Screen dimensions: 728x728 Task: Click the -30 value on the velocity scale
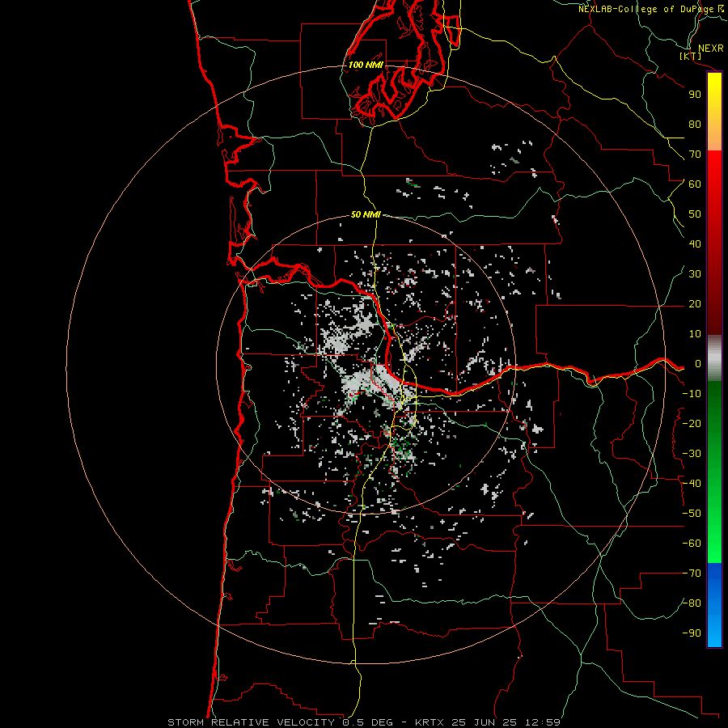pyautogui.click(x=692, y=454)
